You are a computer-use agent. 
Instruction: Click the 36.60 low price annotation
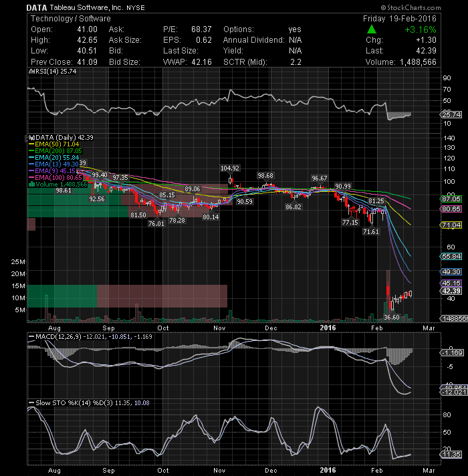point(392,318)
